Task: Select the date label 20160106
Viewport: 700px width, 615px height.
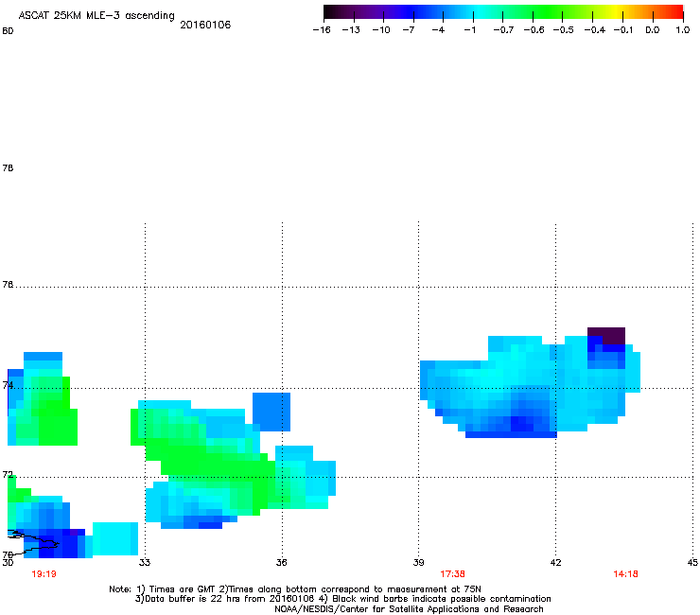Action: click(205, 25)
